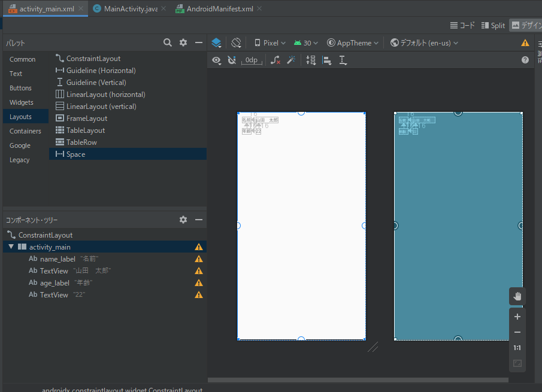Toggle autoconnect magnet icon
542x392 pixels.
pyautogui.click(x=232, y=60)
